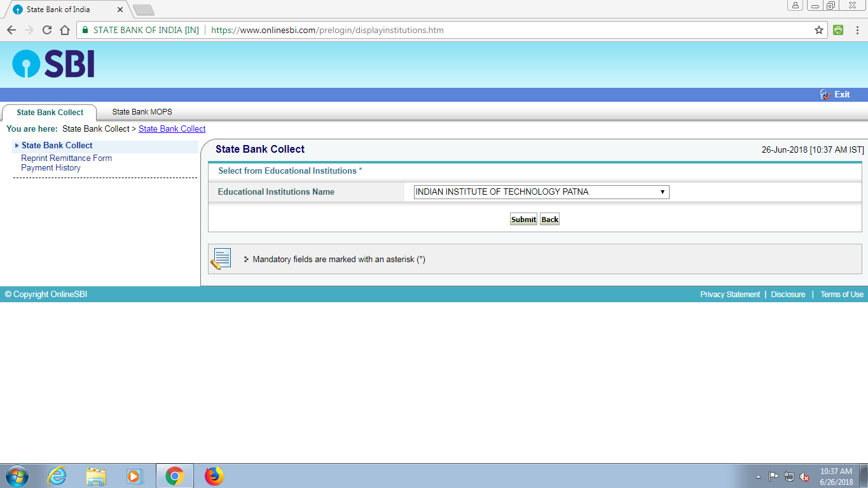Select State Bank Collect tab

tap(50, 112)
